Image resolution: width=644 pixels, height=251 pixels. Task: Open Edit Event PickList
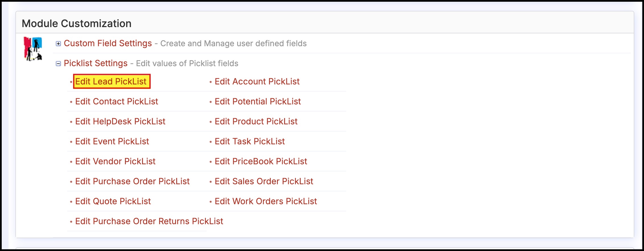tap(112, 141)
